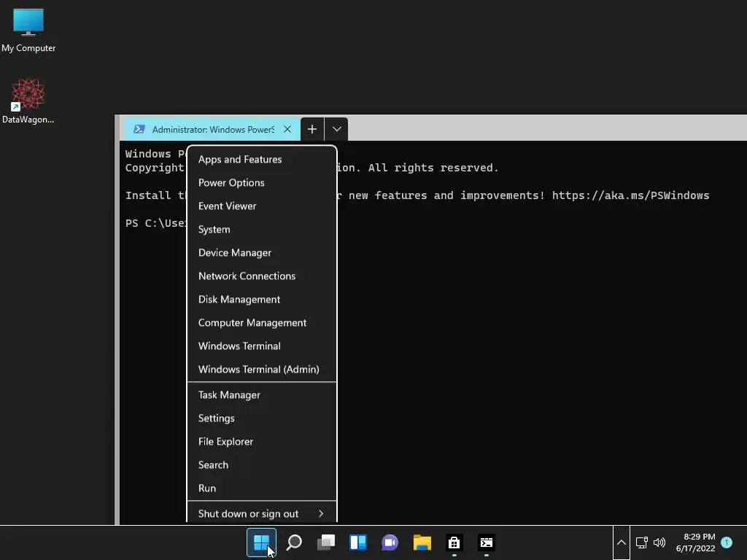This screenshot has height=560, width=747.
Task: Open Event Viewer from menu
Action: coord(262,206)
